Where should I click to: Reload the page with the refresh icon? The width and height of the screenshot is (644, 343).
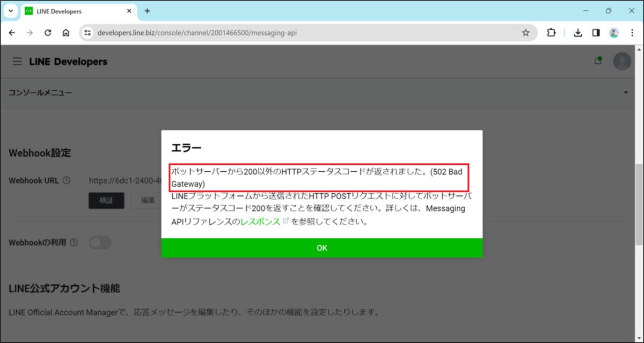[48, 33]
